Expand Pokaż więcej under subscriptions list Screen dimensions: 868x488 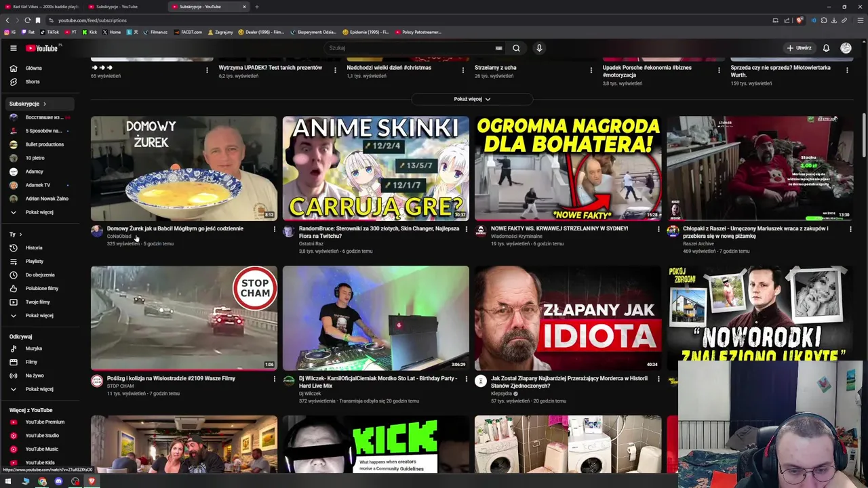click(x=41, y=212)
